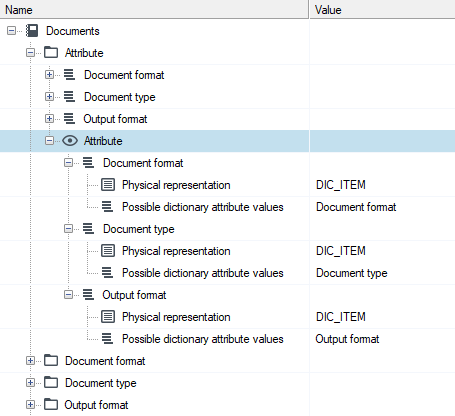Click DIC_ITEM value in Output format's Physical representation row
Screen dimensions: 455x416
point(341,317)
